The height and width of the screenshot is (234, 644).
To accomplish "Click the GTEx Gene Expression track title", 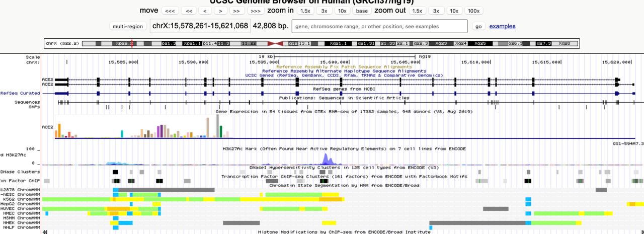I will click(344, 112).
